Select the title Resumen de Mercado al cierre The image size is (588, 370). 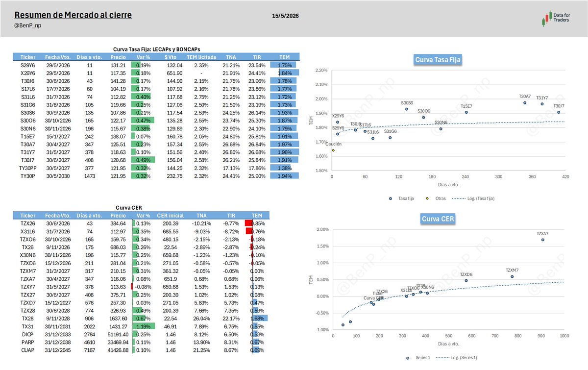(73, 16)
